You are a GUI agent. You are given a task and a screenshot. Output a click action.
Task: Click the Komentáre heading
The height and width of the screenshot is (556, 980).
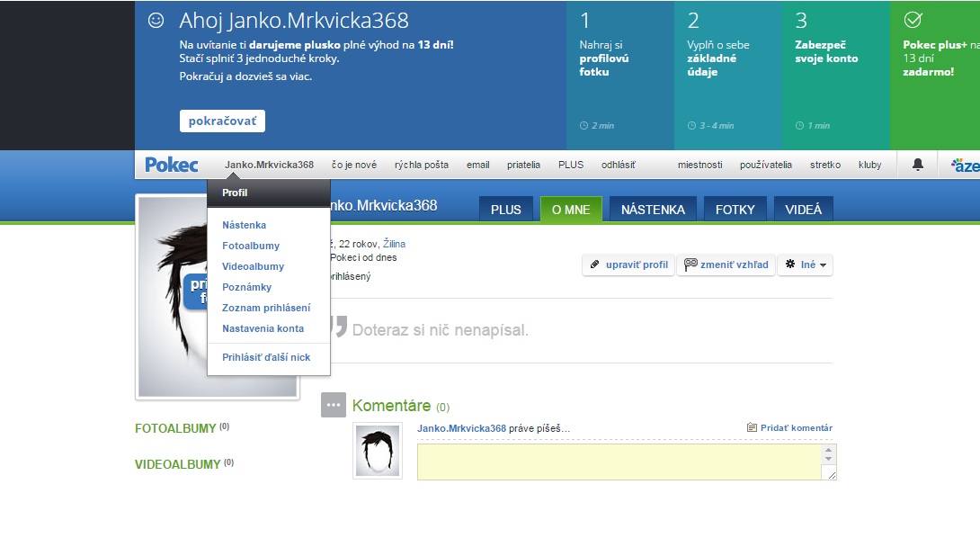pyautogui.click(x=391, y=405)
